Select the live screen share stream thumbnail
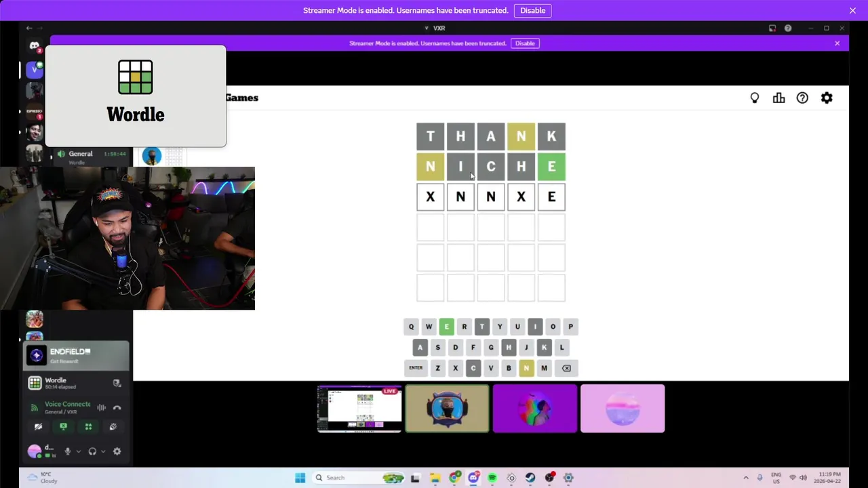868x488 pixels. coord(359,409)
